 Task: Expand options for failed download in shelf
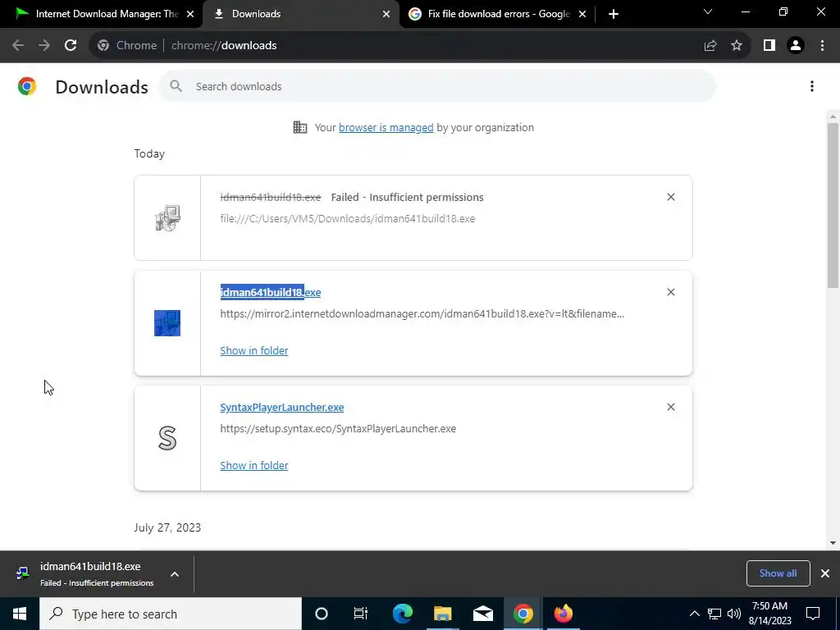click(175, 574)
